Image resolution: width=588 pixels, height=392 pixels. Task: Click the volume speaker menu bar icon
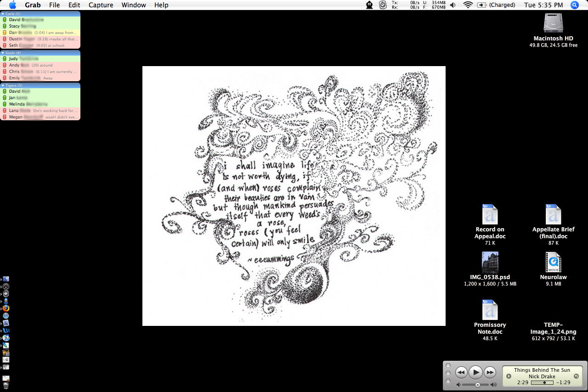coord(453,5)
